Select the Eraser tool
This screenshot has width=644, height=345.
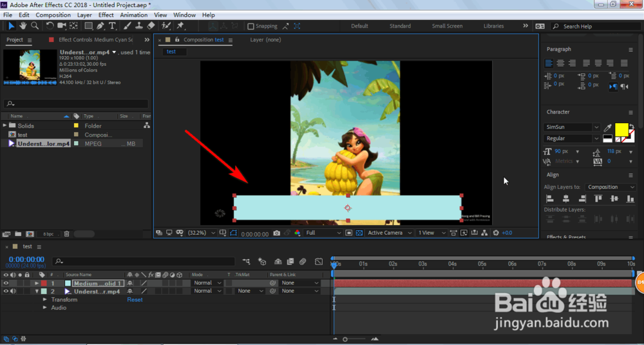(151, 26)
